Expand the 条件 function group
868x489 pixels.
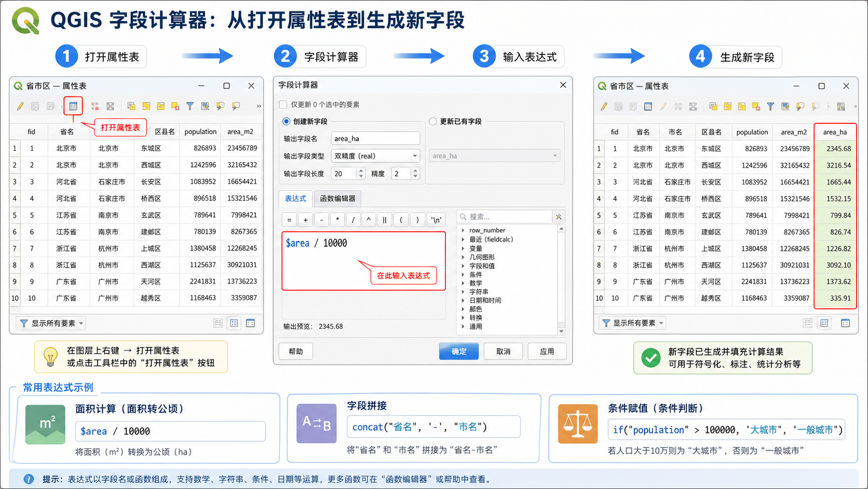click(463, 274)
